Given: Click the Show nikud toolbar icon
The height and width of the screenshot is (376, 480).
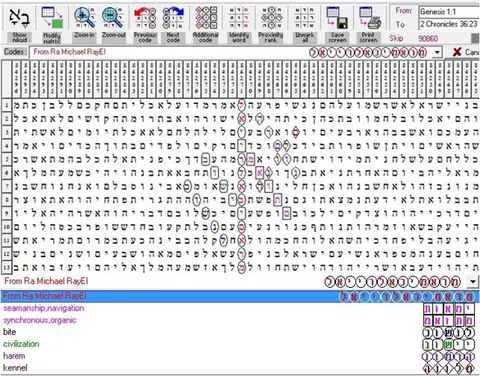Looking at the screenshot, I should pos(19,18).
